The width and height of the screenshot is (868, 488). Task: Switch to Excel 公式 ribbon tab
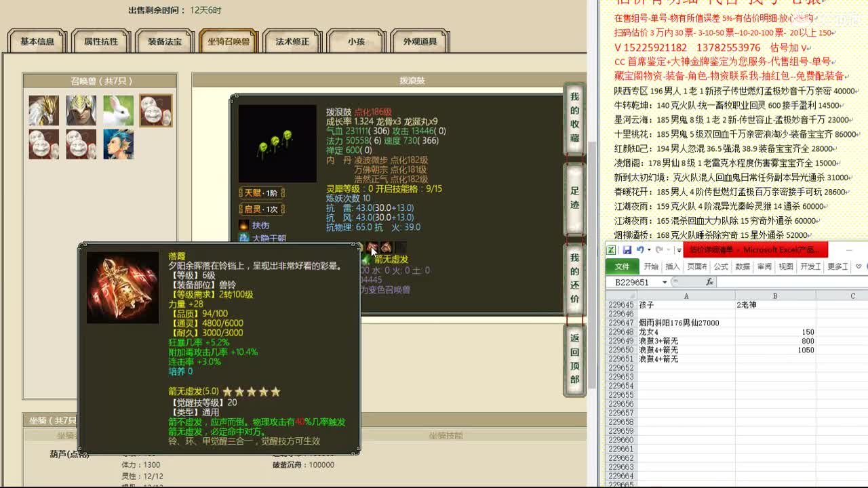pos(721,266)
